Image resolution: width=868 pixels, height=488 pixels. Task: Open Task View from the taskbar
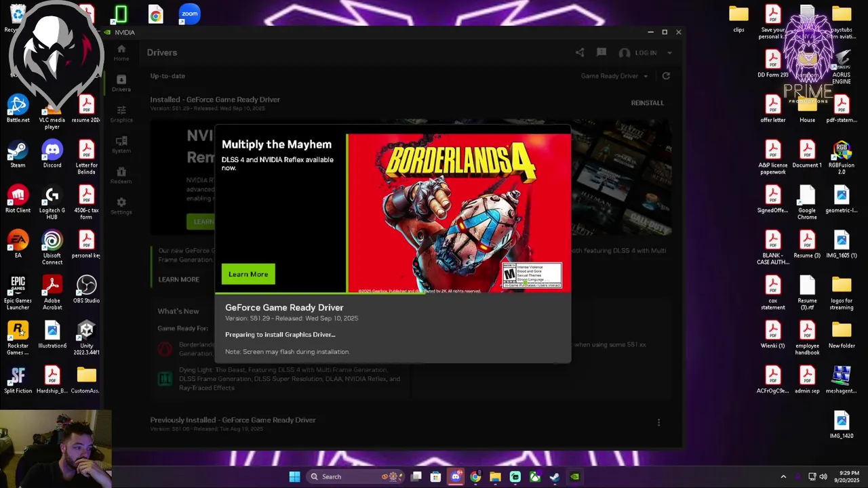416,476
